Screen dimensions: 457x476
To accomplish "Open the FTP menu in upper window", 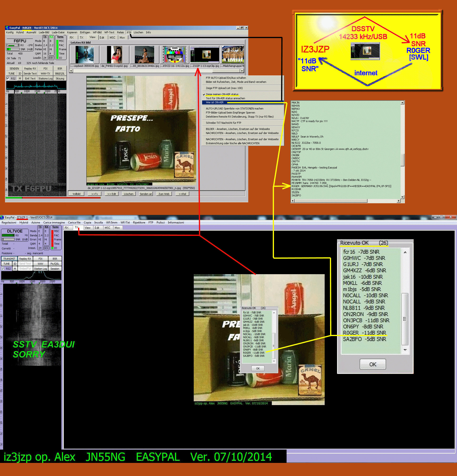I will pos(129,32).
